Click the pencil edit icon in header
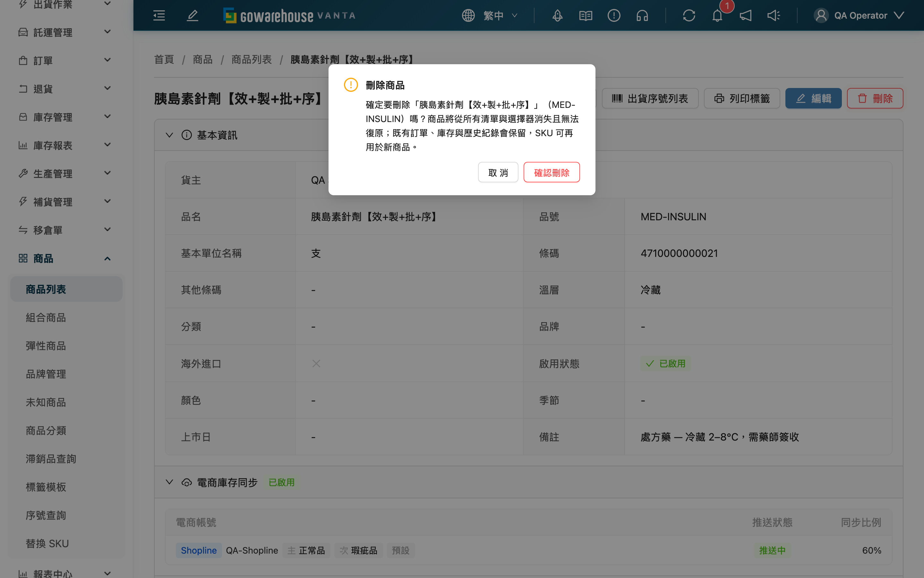 (x=193, y=15)
